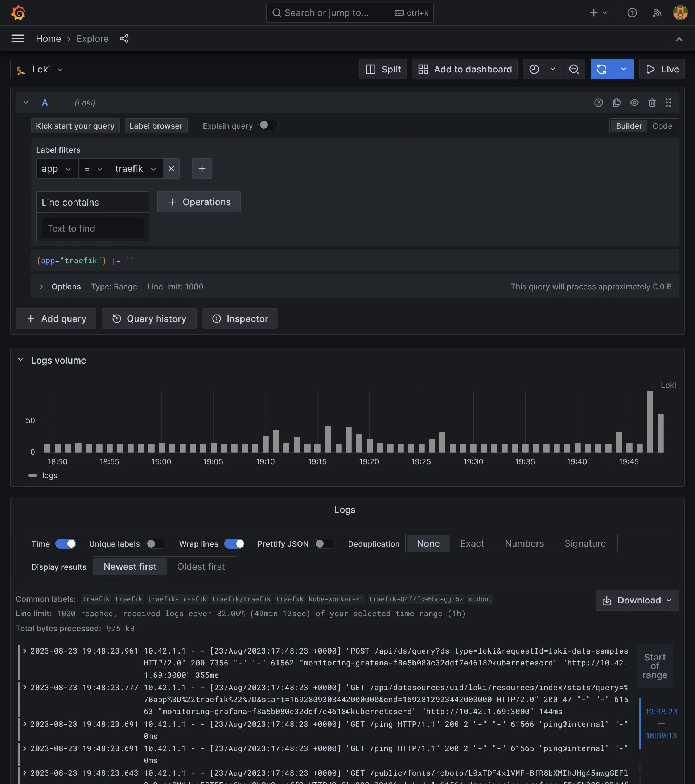Open the news feed RSS icon
The width and height of the screenshot is (695, 784).
click(657, 13)
